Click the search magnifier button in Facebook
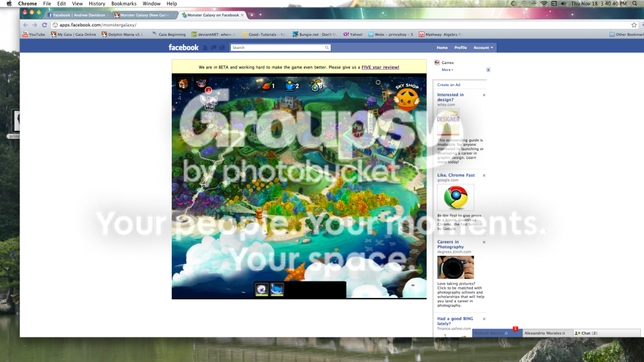 (x=327, y=48)
